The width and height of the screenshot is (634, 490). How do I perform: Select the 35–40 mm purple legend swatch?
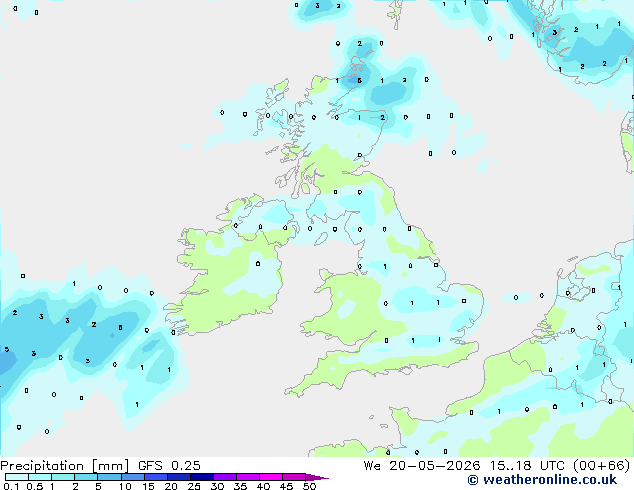[x=248, y=477]
